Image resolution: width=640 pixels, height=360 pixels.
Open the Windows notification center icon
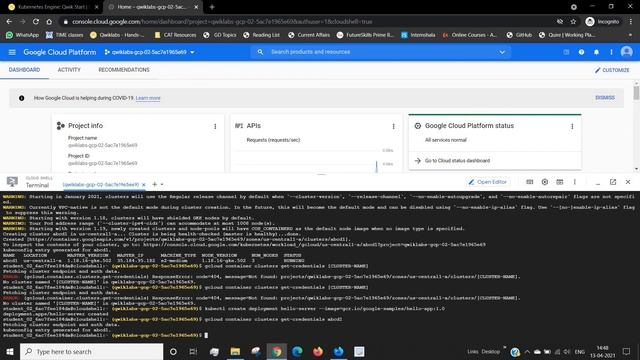626,351
